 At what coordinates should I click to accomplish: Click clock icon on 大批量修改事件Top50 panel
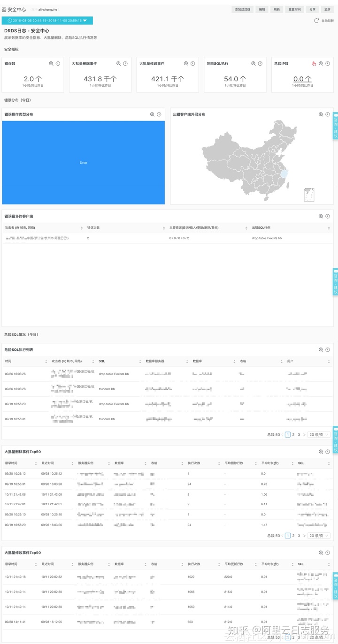point(328,553)
